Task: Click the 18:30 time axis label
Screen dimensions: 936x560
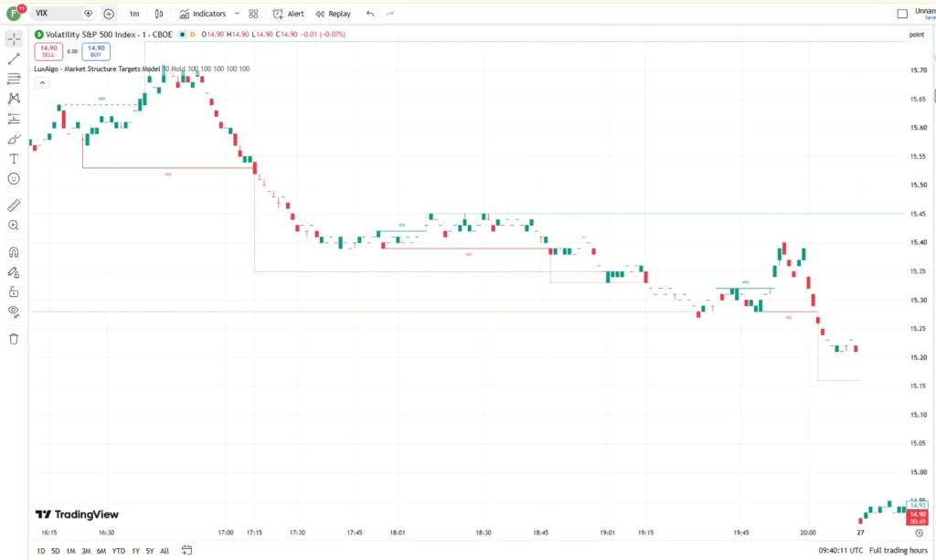Action: pyautogui.click(x=484, y=533)
